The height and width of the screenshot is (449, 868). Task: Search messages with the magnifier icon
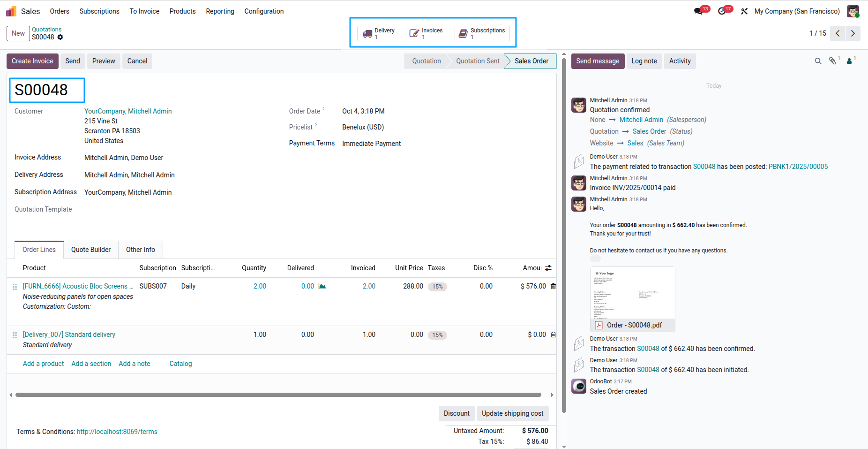[x=818, y=61]
